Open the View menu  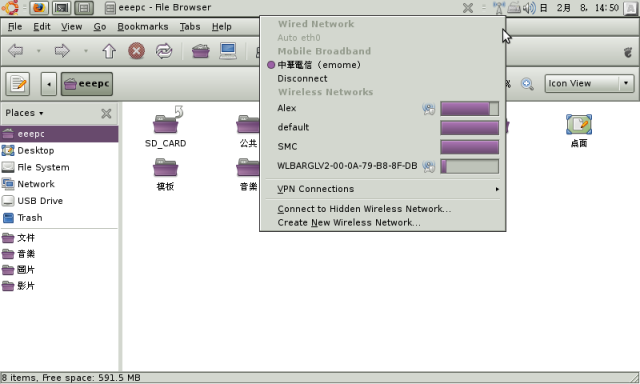(x=71, y=27)
